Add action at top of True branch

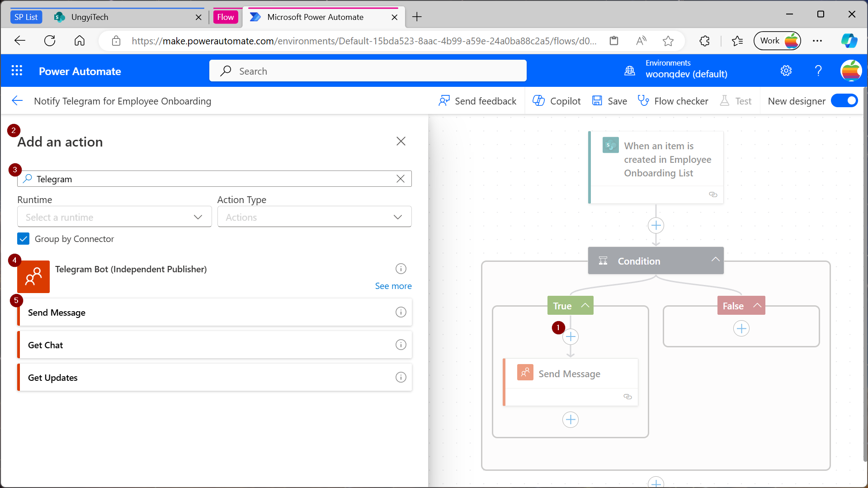571,336
